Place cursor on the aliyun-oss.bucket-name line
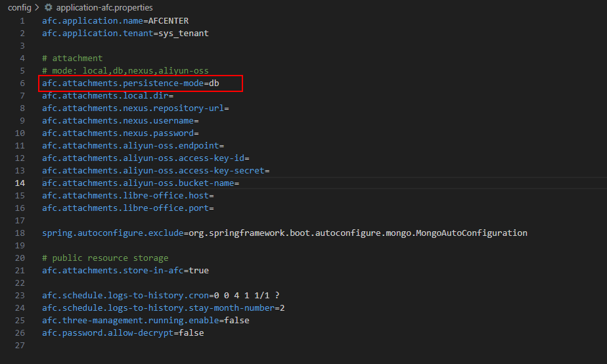This screenshot has height=364, width=607. [141, 183]
